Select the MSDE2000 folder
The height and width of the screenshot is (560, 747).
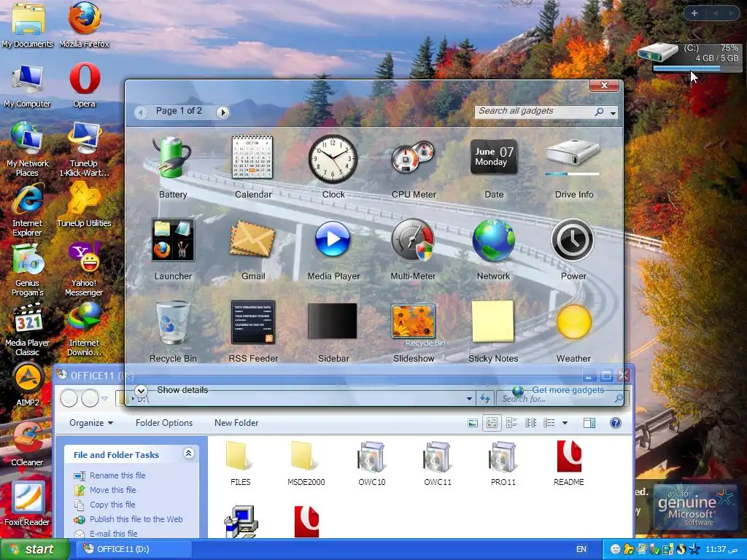[306, 464]
